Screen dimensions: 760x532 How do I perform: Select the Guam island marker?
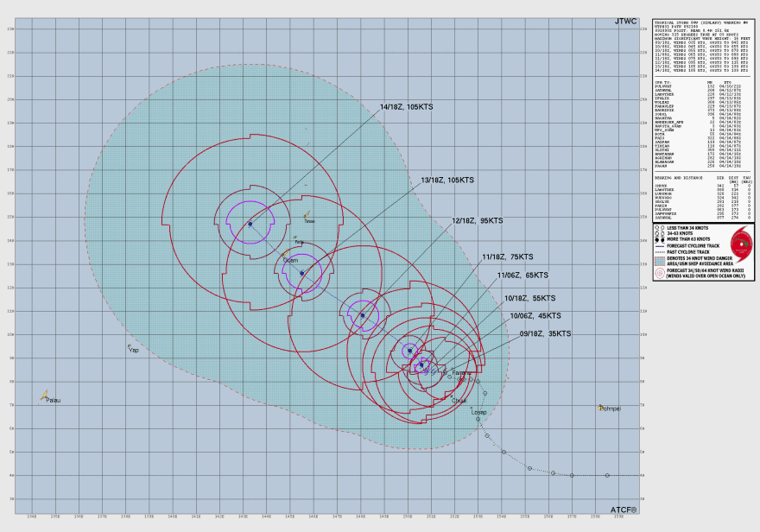pos(286,253)
